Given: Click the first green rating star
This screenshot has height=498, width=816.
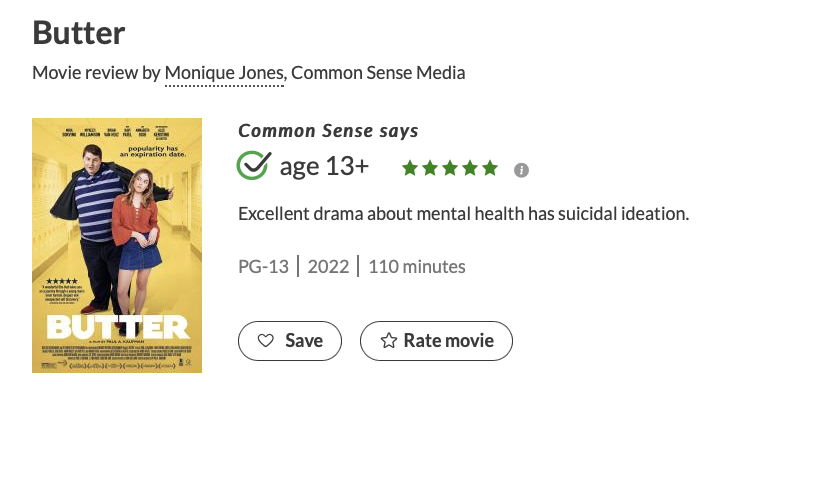Looking at the screenshot, I should tap(410, 168).
